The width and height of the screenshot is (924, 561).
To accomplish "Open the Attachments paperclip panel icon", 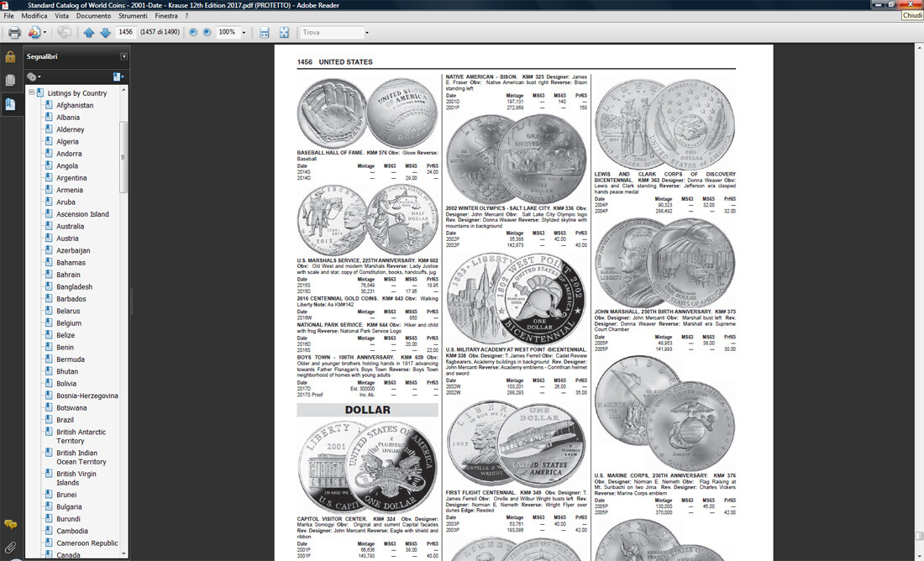I will pos(10,548).
